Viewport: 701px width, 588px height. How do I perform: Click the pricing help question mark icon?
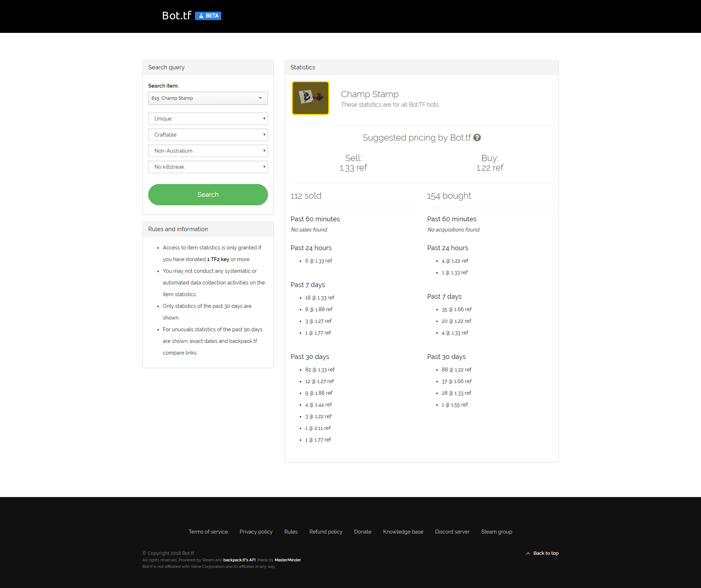pos(477,138)
